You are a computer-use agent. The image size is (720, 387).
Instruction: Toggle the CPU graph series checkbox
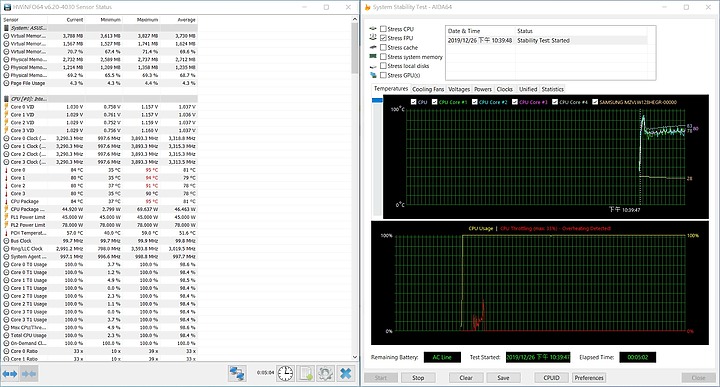413,102
